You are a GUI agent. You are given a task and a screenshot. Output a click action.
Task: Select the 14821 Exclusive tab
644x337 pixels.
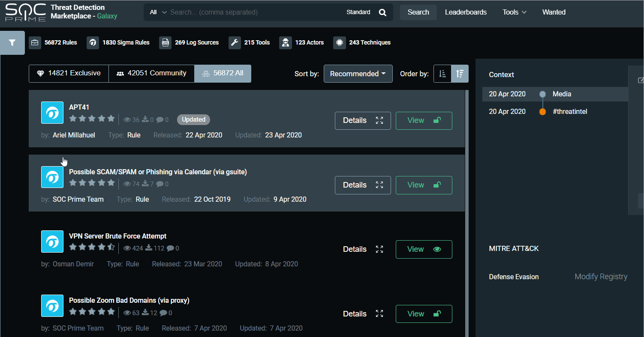click(69, 73)
